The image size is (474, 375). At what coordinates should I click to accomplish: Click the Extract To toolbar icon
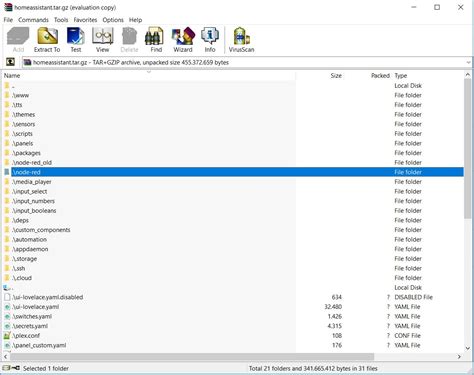(47, 40)
